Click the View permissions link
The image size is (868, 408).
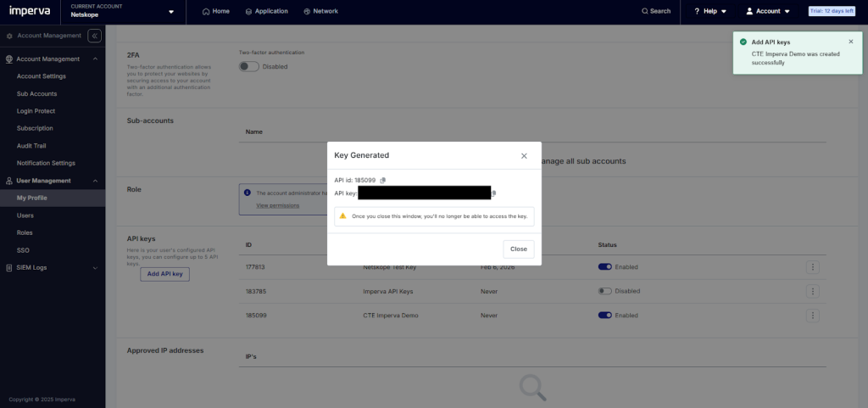[278, 205]
